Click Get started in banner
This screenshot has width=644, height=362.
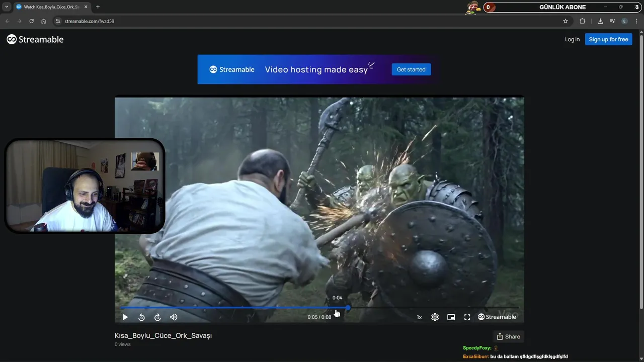click(411, 69)
